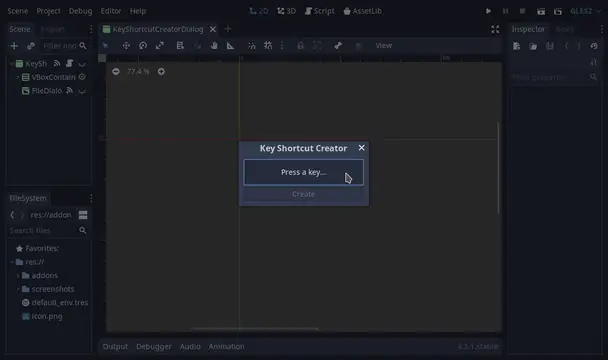Select the Ruler Mode tool
This screenshot has height=360, width=608.
tap(230, 46)
